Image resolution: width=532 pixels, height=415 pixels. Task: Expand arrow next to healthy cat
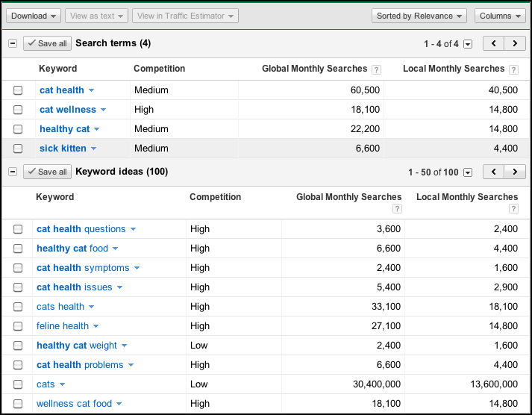(x=97, y=129)
